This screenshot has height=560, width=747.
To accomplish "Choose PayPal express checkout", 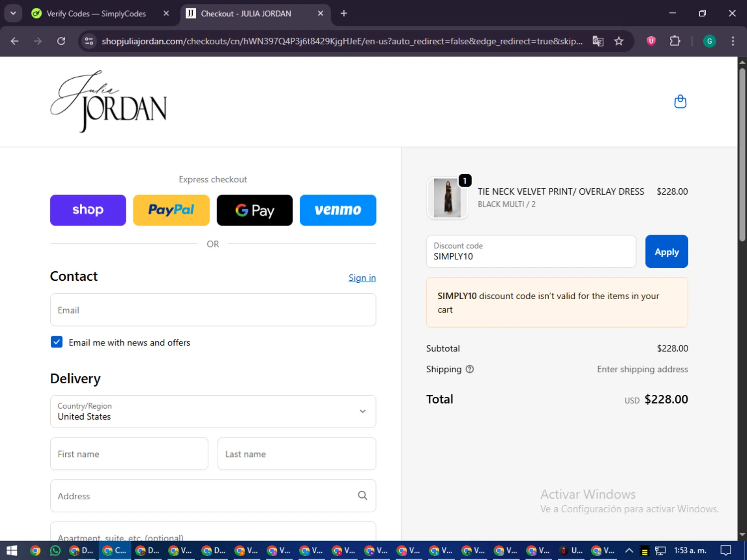I will point(171,210).
